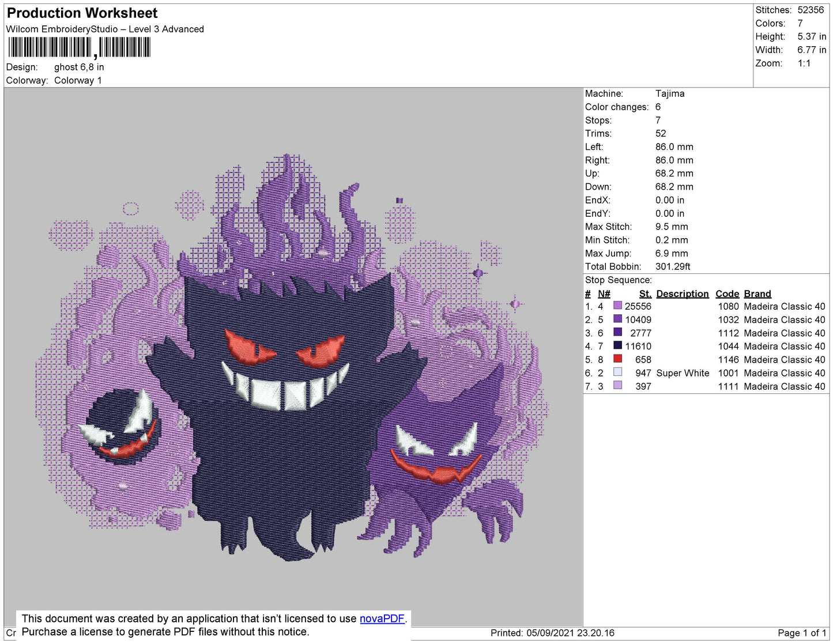The width and height of the screenshot is (833, 644).
Task: Click the Zoom value 1:1
Action: tap(804, 63)
